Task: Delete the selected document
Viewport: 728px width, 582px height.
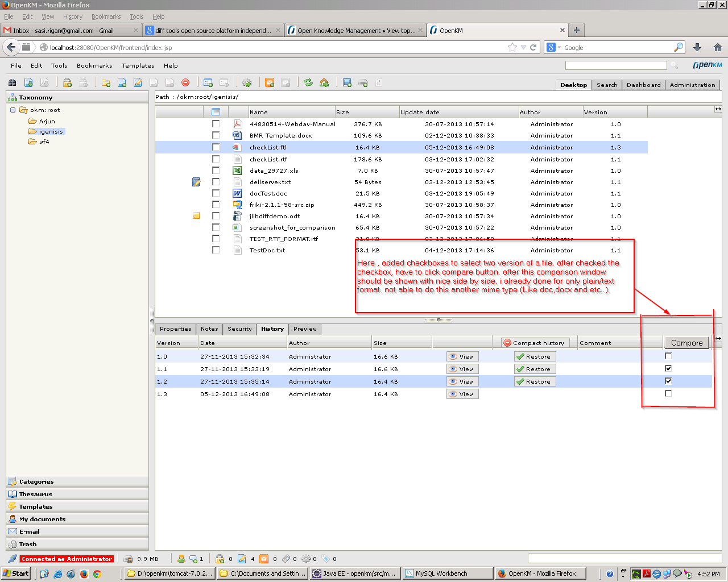Action: pyautogui.click(x=186, y=82)
